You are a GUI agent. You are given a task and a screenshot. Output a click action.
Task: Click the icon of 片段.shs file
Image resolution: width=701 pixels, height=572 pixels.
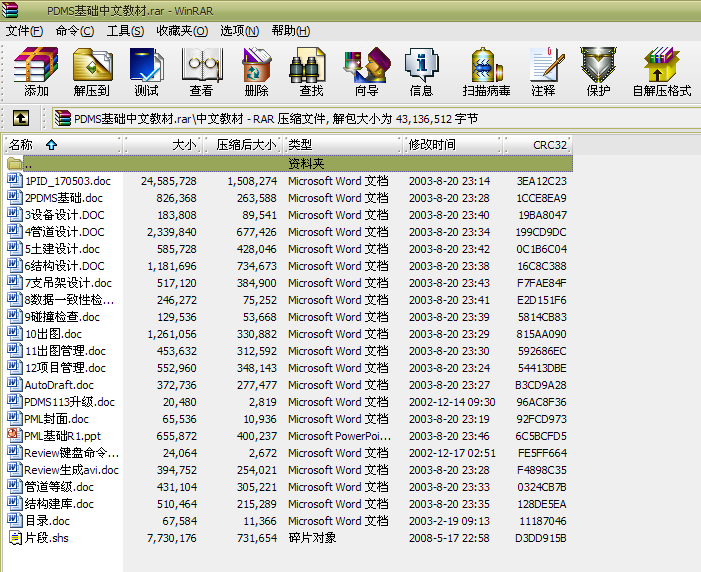[x=15, y=538]
